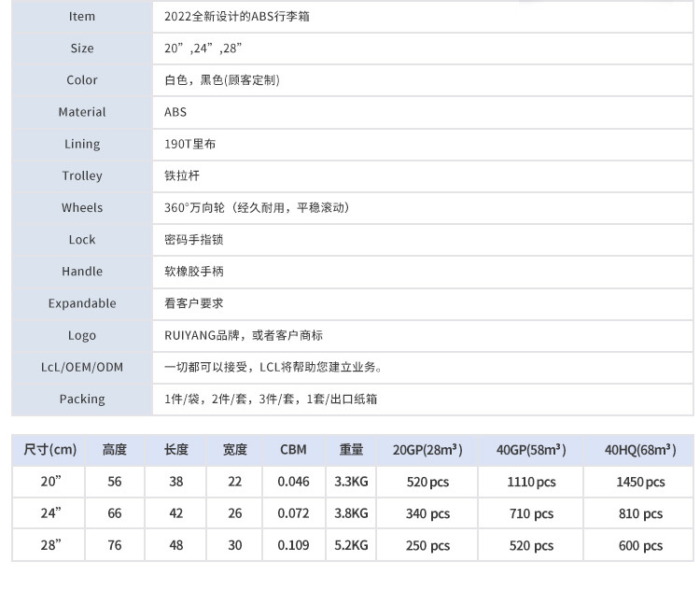Image resolution: width=700 pixels, height=589 pixels.
Task: Click the '40HQ(68m³)' column header
Action: pos(640,450)
